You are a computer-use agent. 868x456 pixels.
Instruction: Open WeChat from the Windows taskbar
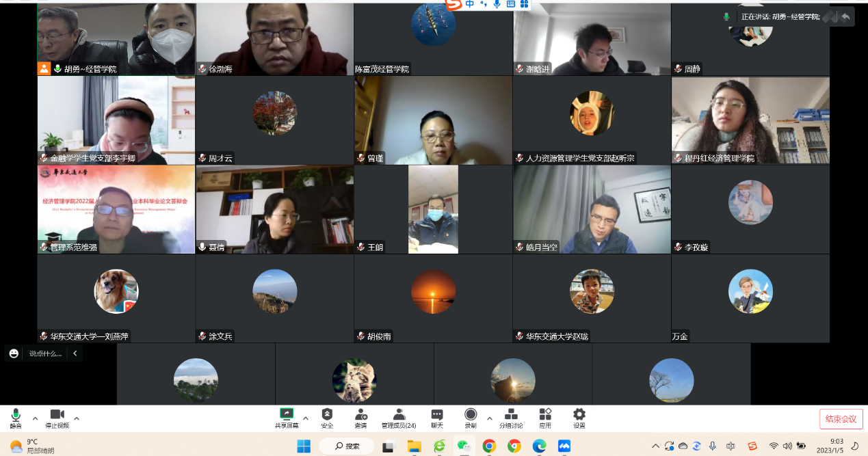coord(464,446)
